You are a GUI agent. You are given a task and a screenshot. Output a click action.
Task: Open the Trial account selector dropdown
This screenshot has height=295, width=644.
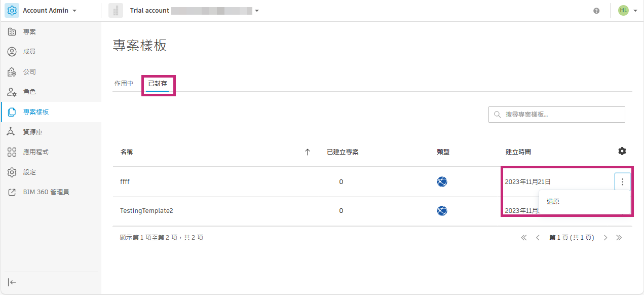(x=257, y=11)
